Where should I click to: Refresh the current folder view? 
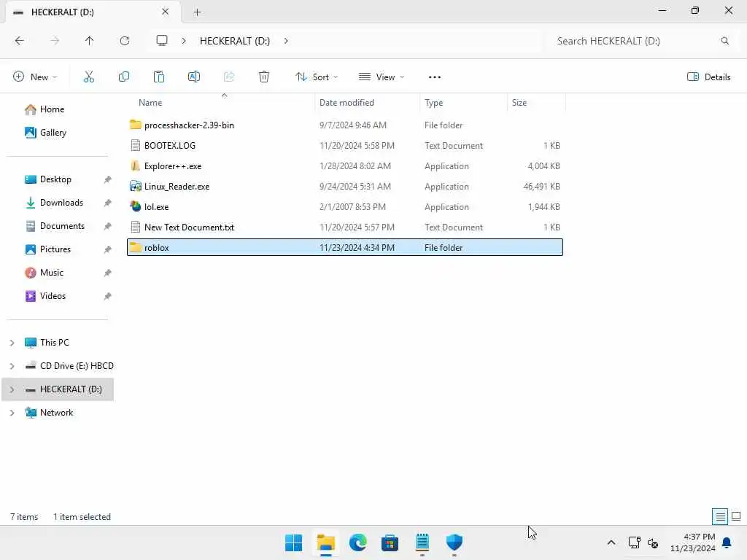tap(124, 41)
